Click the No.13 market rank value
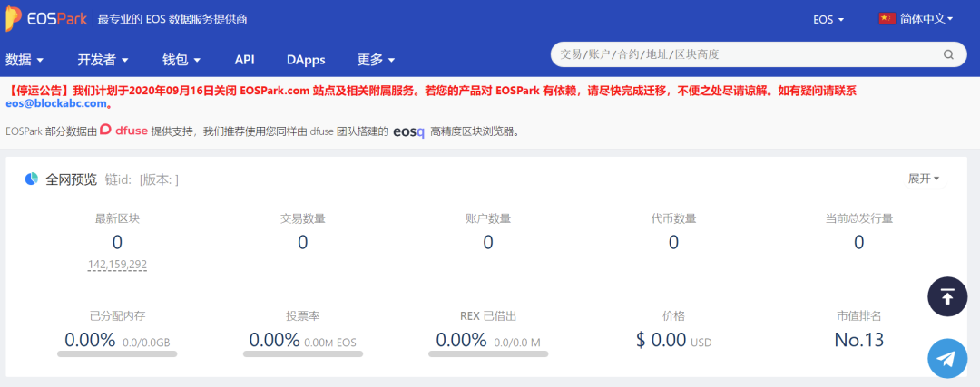980x387 pixels. [859, 340]
